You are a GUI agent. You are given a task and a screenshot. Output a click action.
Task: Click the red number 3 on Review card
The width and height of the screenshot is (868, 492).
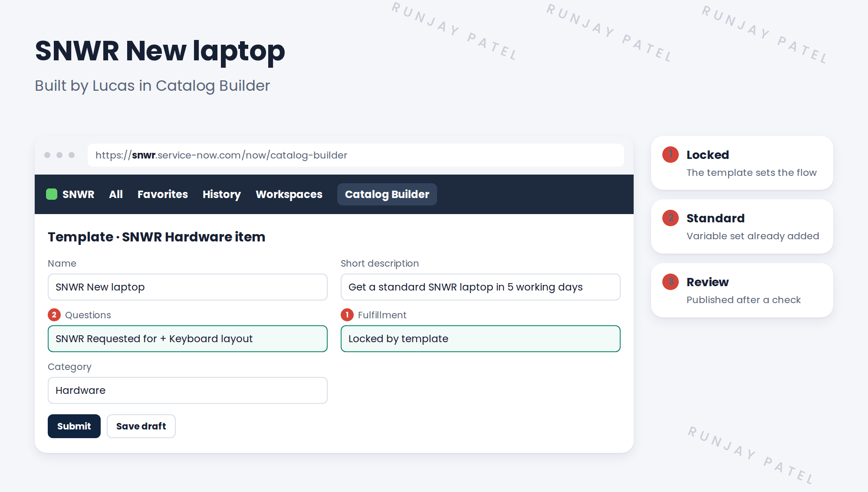point(671,282)
